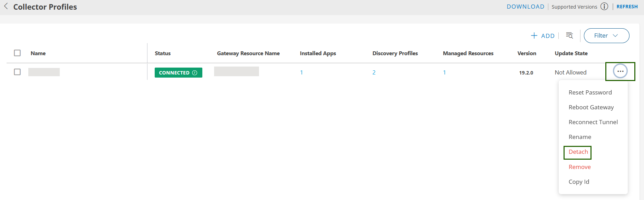Open the search list icon next to ADD
644x200 pixels.
[x=569, y=36]
